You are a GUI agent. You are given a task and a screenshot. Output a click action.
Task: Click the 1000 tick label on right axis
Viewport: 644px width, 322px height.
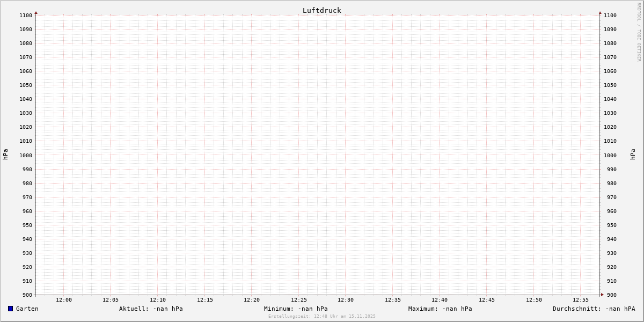610,155
